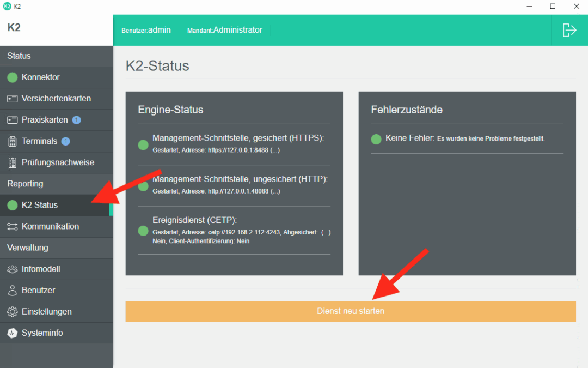The width and height of the screenshot is (588, 368).
Task: Open the Benutzer management page
Action: coord(56,290)
